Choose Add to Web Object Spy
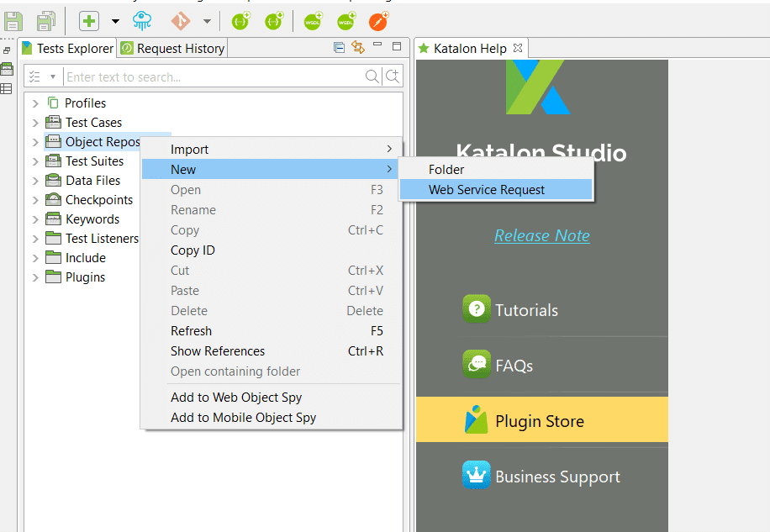The image size is (770, 532). tap(271, 397)
